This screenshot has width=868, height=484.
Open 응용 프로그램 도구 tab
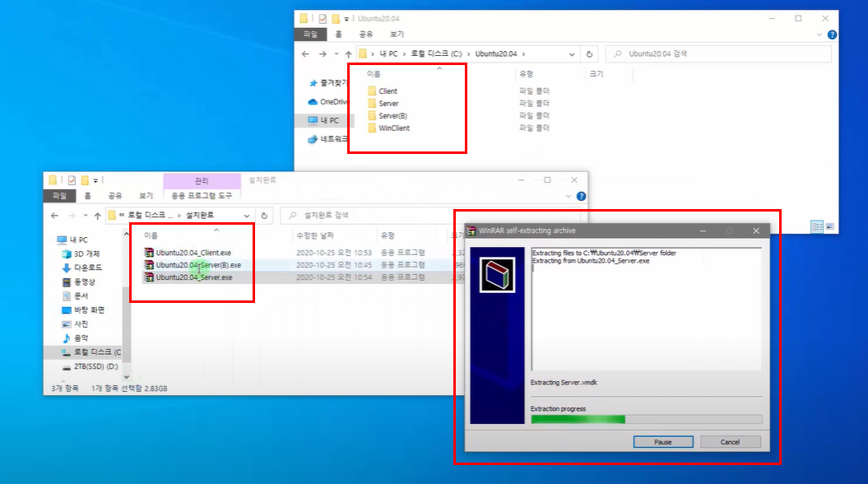202,195
